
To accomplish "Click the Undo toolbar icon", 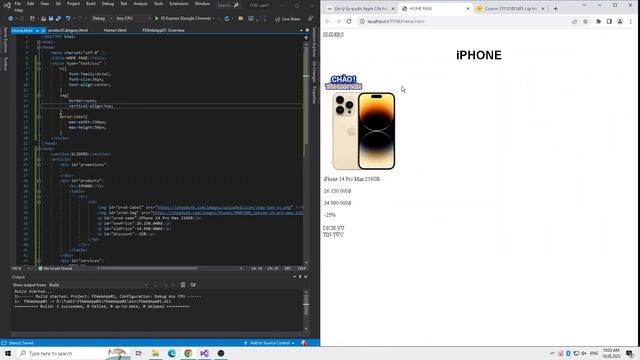I will pos(68,18).
